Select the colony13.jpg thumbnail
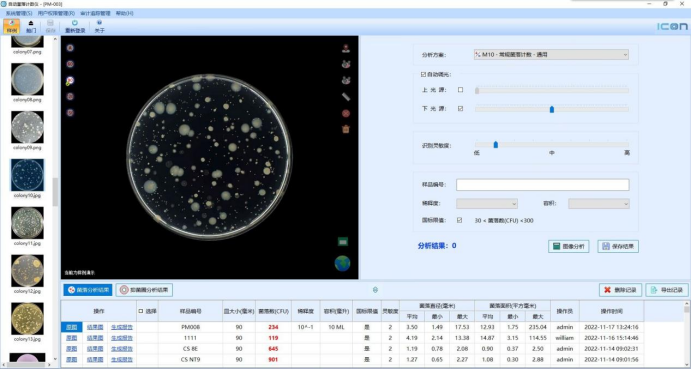Viewport: 692px width, 369px height. click(x=27, y=319)
